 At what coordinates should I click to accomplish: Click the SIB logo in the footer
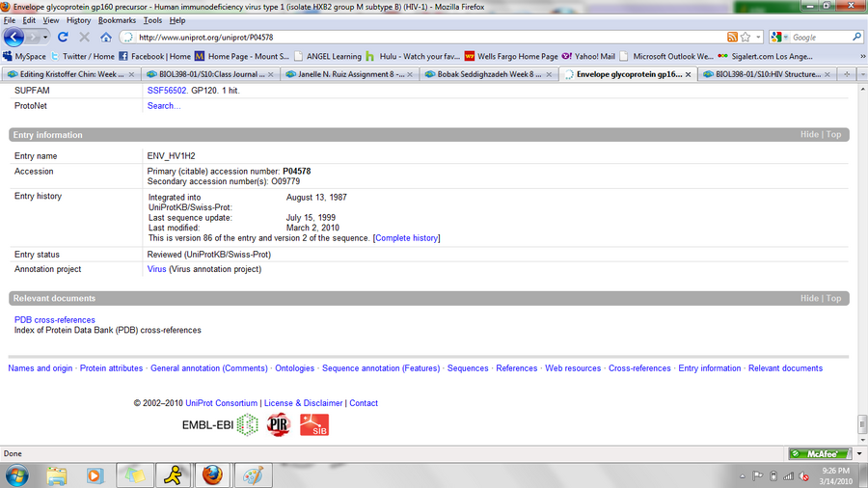click(313, 423)
